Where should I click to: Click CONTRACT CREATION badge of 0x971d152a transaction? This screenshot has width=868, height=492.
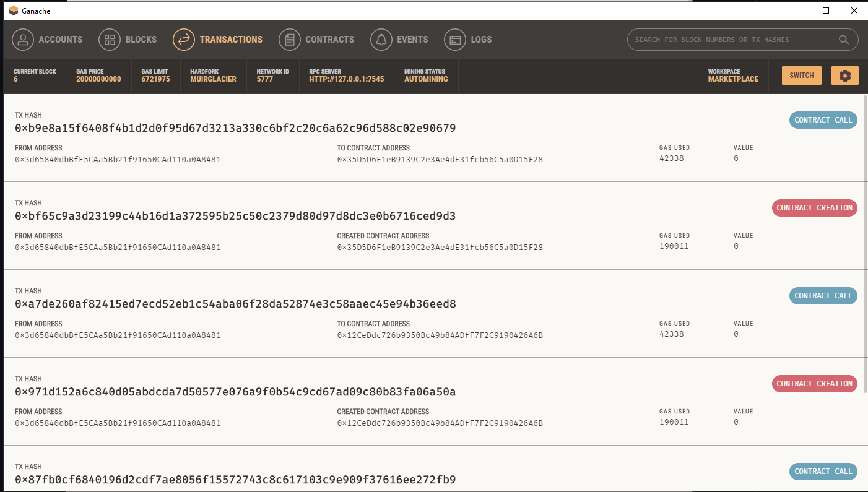coord(815,384)
